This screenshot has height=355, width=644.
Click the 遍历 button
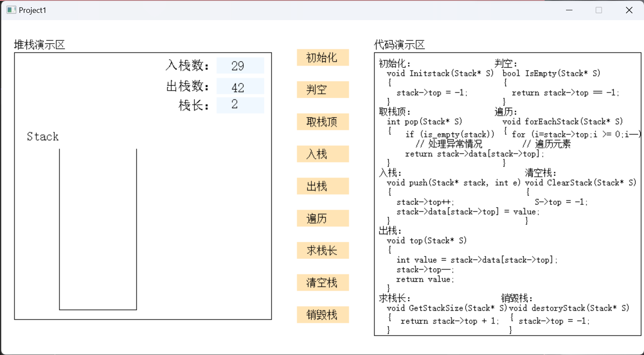pos(323,218)
